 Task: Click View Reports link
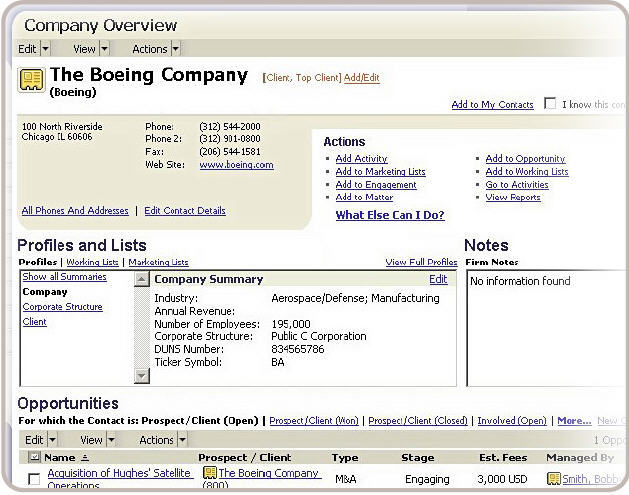point(513,197)
